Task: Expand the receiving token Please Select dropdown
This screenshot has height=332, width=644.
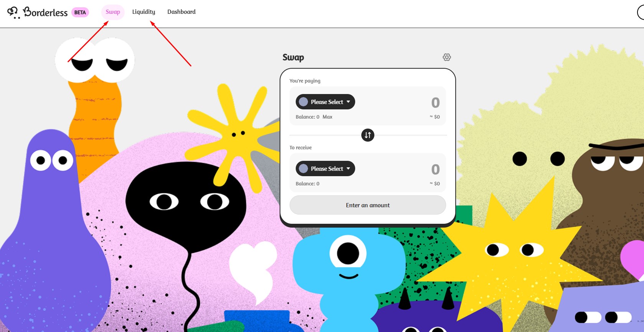Action: coord(325,169)
